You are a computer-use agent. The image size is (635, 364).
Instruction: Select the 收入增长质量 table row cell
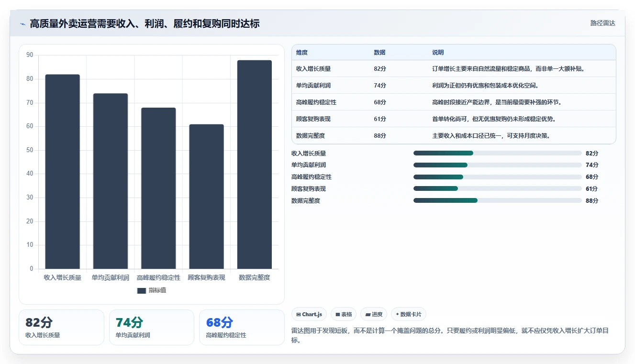click(x=313, y=69)
